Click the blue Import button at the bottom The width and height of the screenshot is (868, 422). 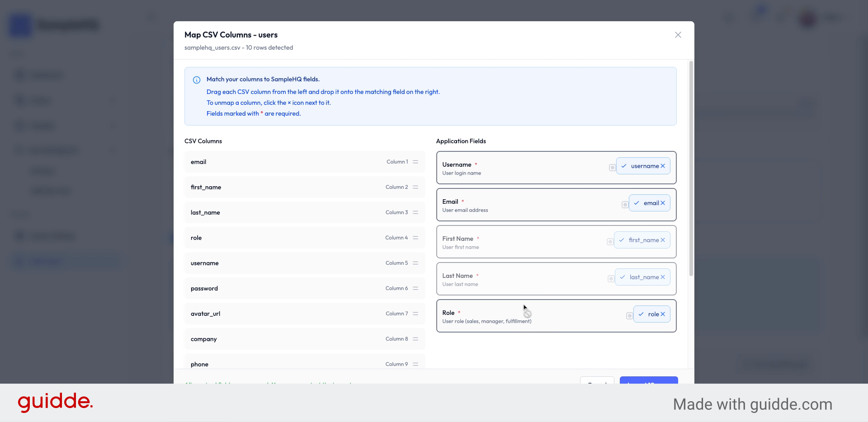coord(649,384)
